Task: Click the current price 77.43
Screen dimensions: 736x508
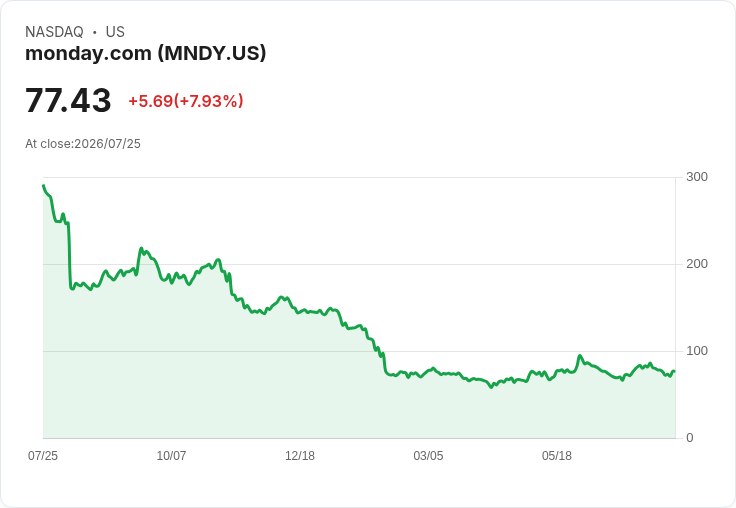Action: point(68,100)
